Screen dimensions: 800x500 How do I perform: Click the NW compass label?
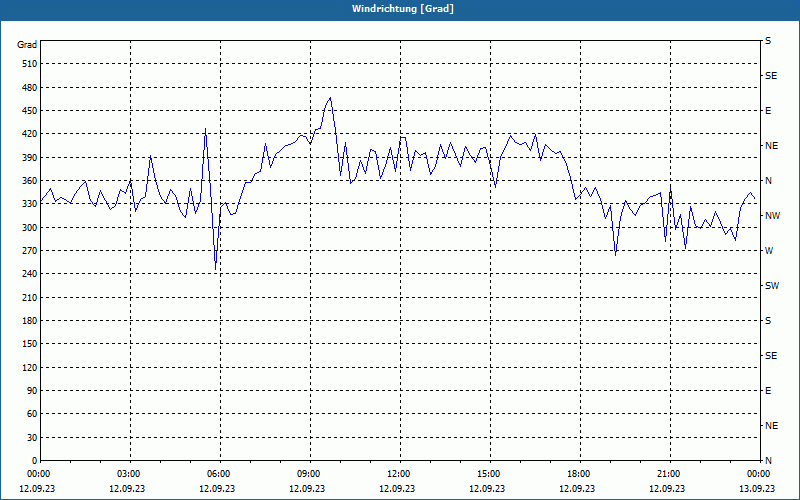pyautogui.click(x=772, y=216)
